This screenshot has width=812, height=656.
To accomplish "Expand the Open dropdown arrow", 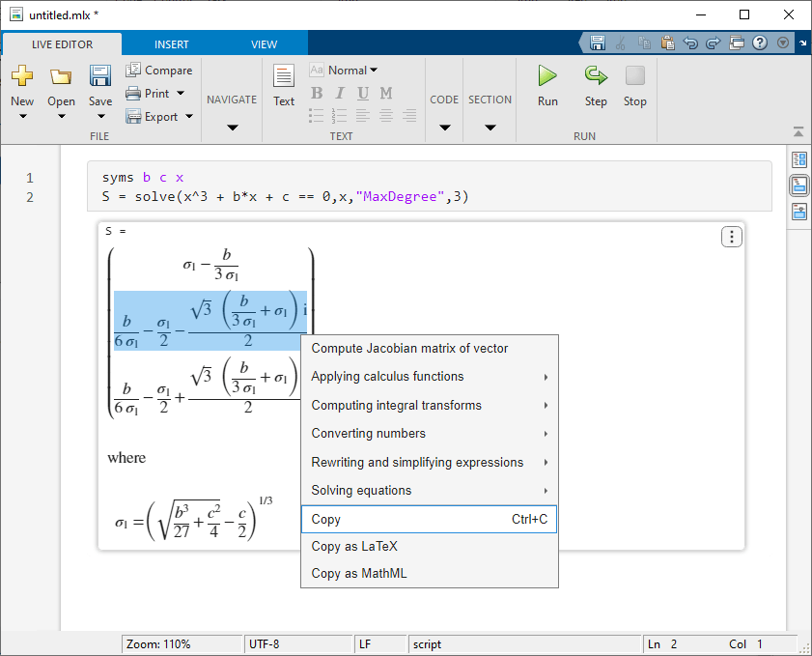I will tap(61, 116).
